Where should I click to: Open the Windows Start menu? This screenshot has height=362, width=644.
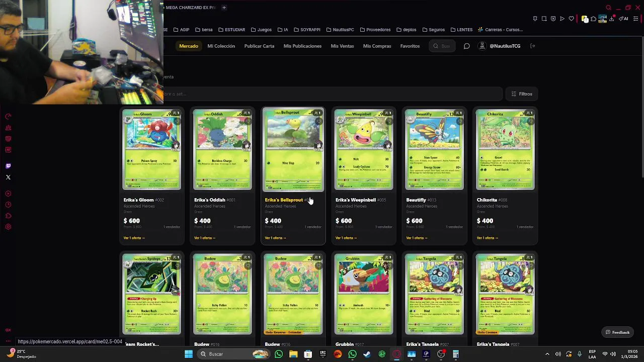(x=189, y=354)
